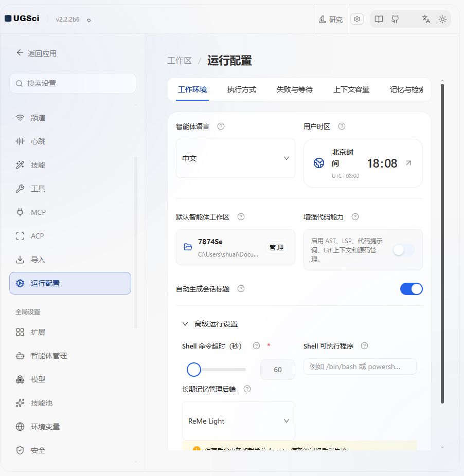Click the 扩展 grid icon
464x476 pixels.
point(20,332)
